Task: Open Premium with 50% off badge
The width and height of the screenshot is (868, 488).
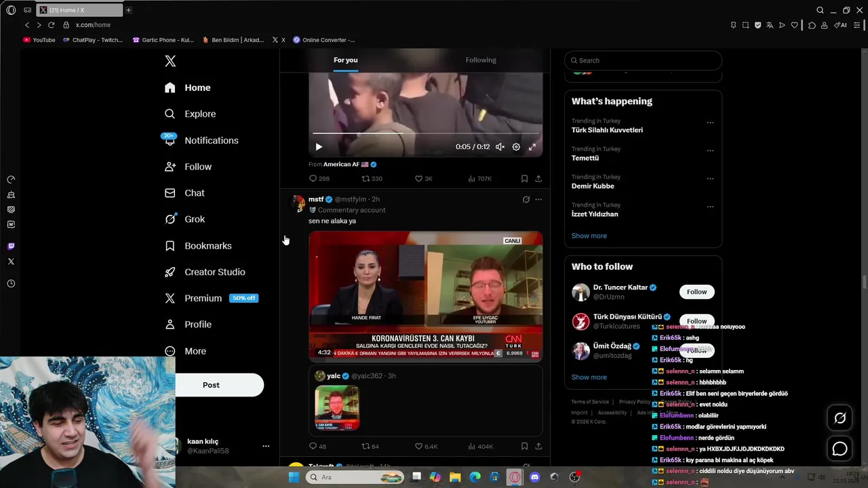Action: coord(211,298)
